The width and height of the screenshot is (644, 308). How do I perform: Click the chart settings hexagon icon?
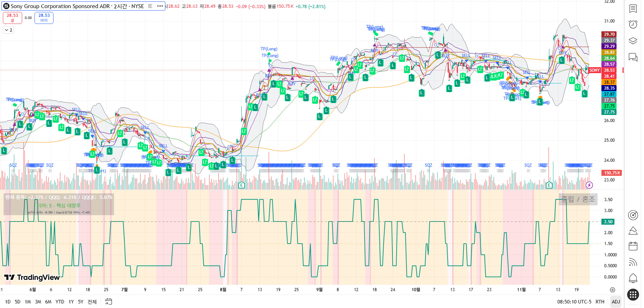coord(612,290)
